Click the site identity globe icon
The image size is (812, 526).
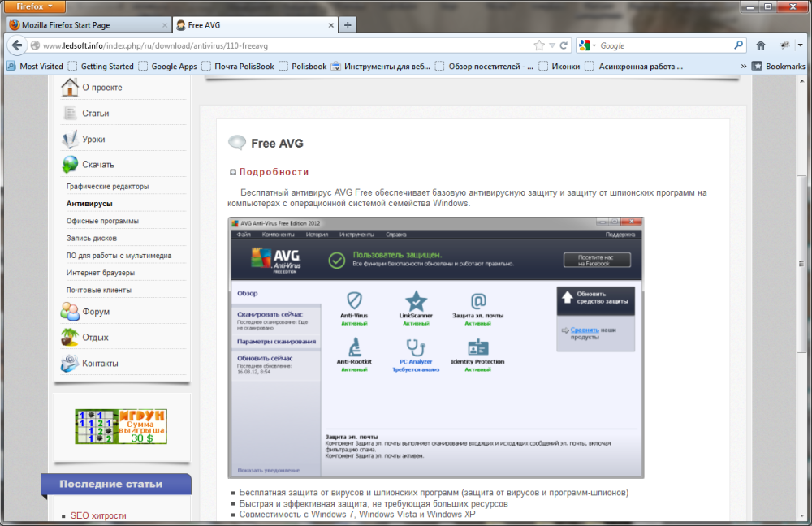point(35,45)
